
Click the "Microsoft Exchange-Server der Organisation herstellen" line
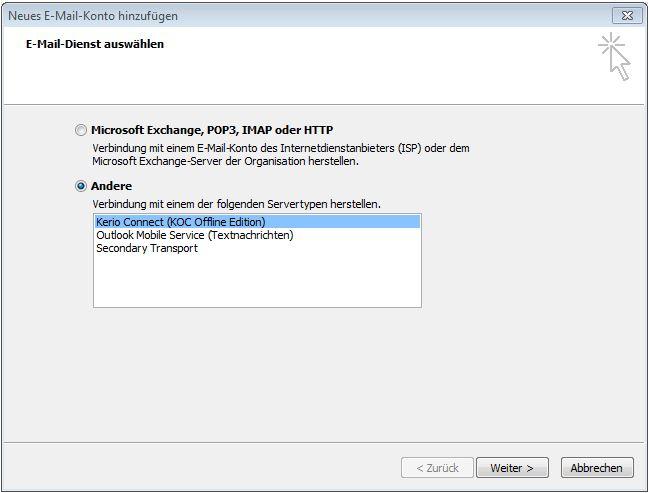click(225, 161)
